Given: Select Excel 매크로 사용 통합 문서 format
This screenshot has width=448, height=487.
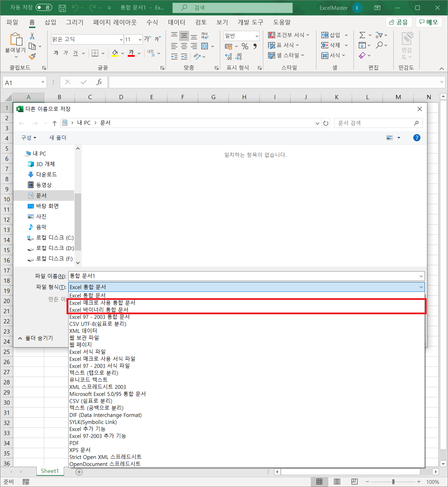Looking at the screenshot, I should tap(246, 303).
